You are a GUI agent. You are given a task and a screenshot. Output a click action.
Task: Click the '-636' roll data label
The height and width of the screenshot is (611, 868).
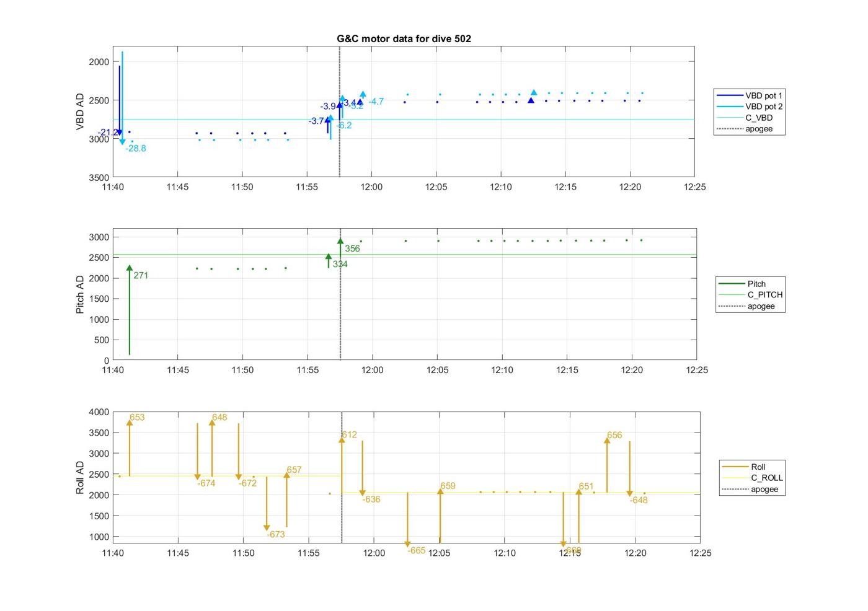pyautogui.click(x=371, y=499)
